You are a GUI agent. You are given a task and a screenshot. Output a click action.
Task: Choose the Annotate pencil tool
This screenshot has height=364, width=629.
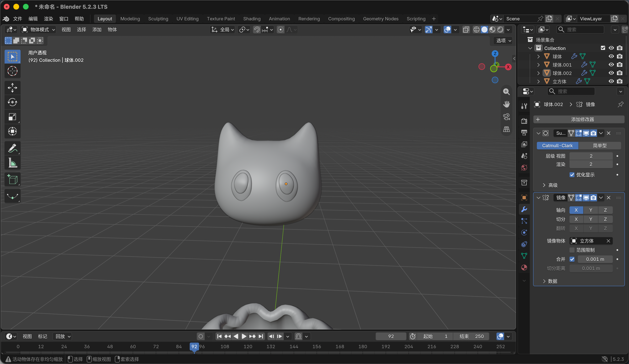12,148
